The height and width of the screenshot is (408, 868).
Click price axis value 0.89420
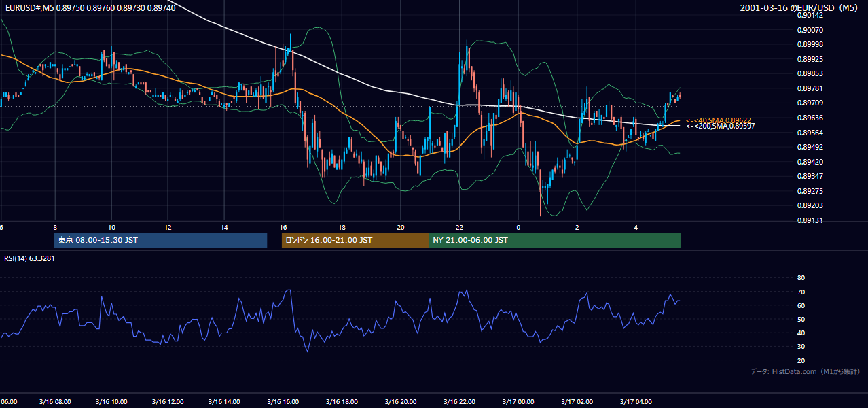point(810,162)
